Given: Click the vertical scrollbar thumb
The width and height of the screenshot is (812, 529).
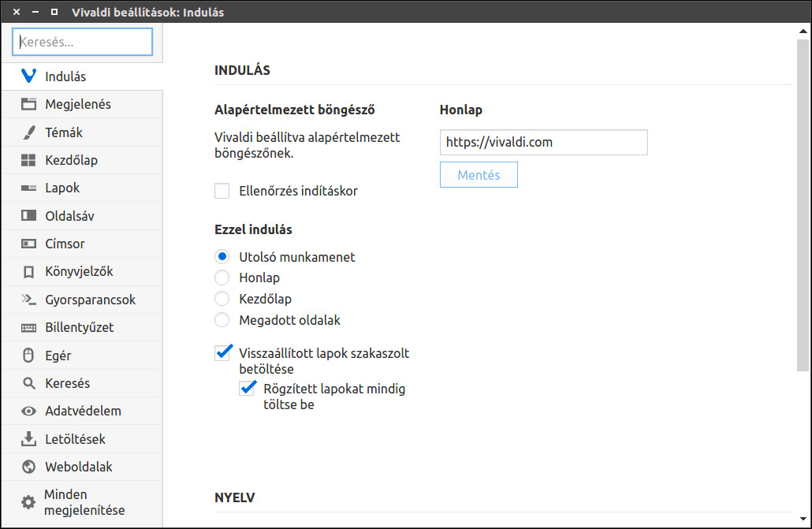Looking at the screenshot, I should click(803, 205).
